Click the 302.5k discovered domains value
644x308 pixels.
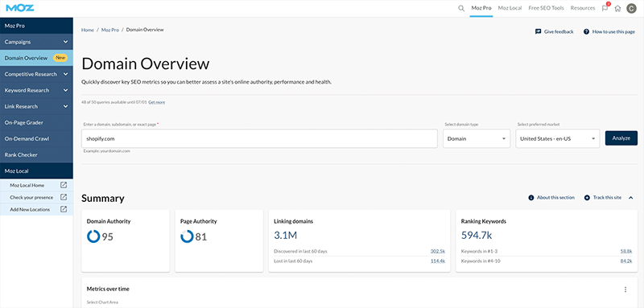coord(437,251)
